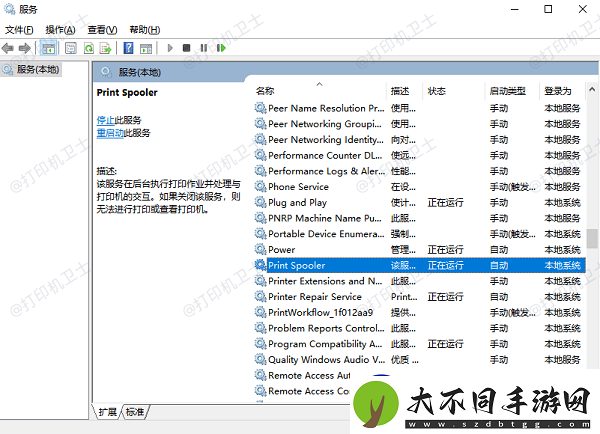Select the Printer Repair Service name
The image size is (600, 434).
[315, 297]
